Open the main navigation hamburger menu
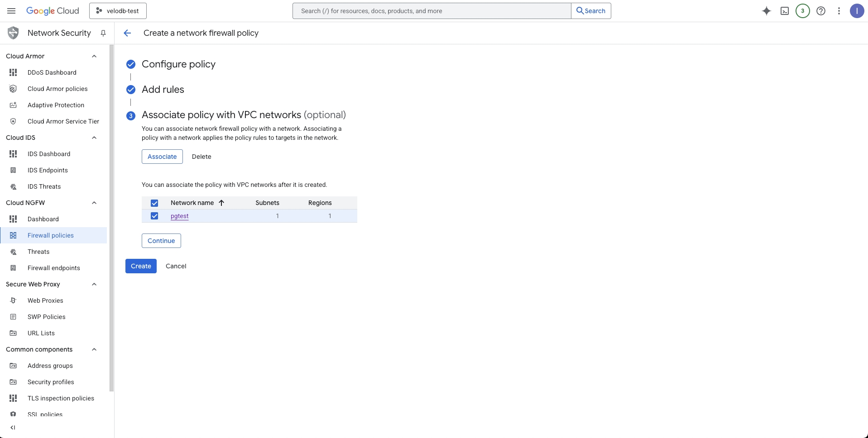The height and width of the screenshot is (438, 868). pos(11,11)
